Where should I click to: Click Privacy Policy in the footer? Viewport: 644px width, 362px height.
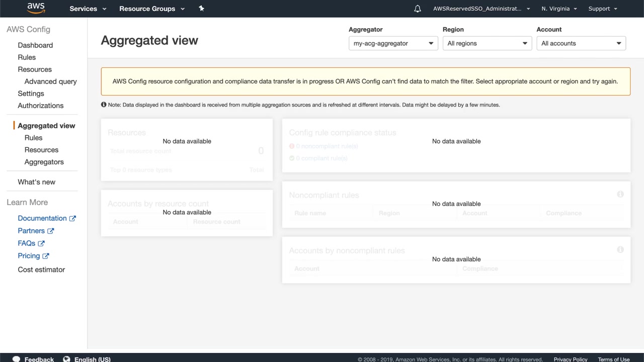click(571, 359)
